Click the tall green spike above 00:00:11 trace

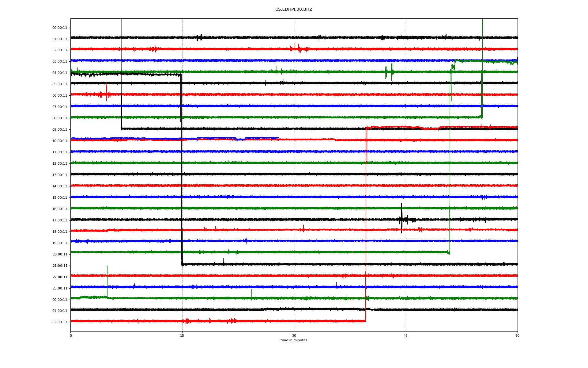coord(107,281)
